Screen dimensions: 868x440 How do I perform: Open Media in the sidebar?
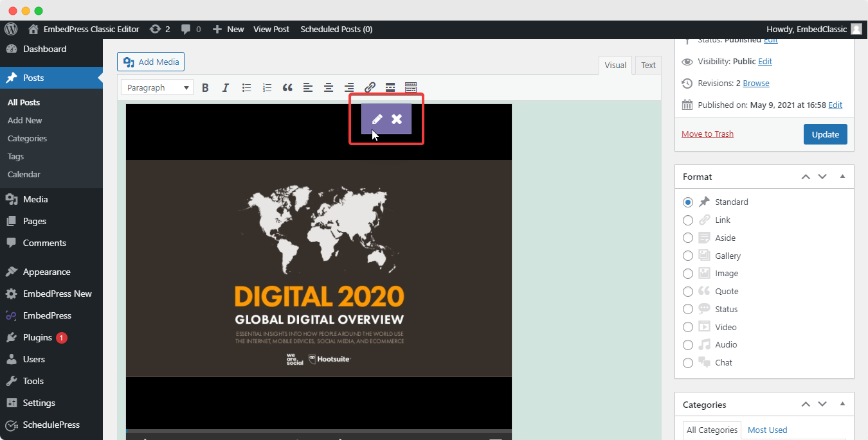pyautogui.click(x=51, y=199)
